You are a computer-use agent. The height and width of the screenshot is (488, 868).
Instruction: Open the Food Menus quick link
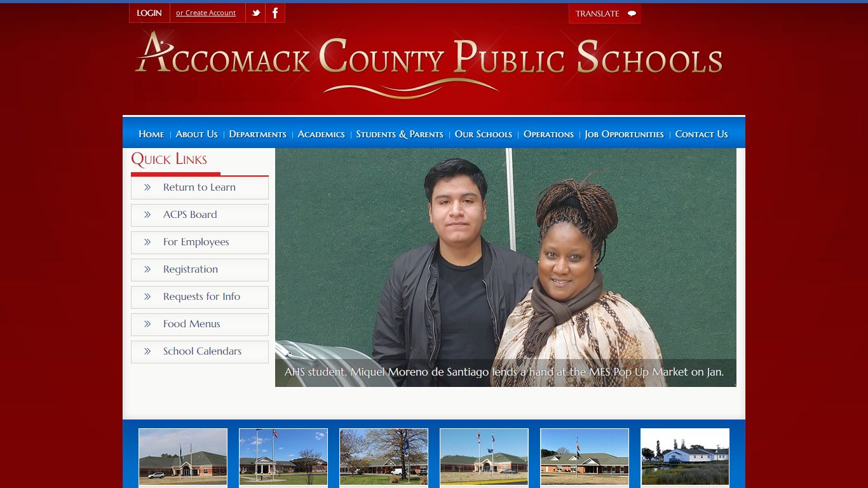click(200, 324)
